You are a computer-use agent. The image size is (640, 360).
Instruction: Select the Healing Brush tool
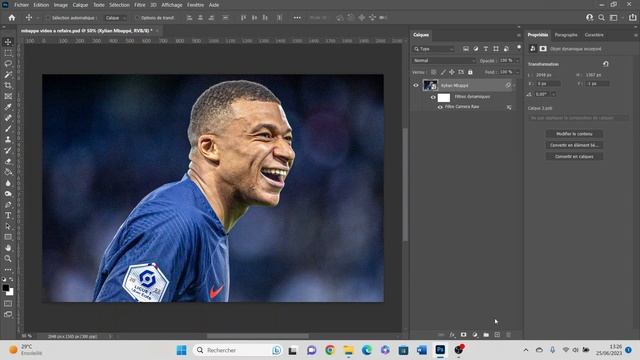[x=8, y=118]
